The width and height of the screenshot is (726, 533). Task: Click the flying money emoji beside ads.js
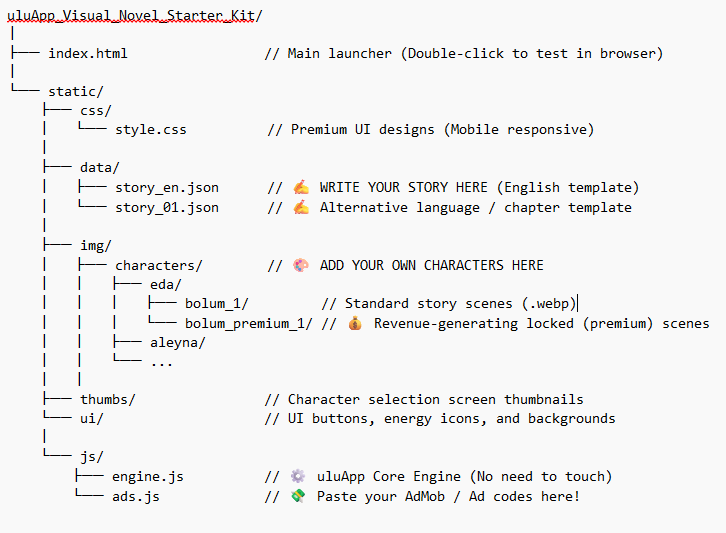tap(298, 496)
